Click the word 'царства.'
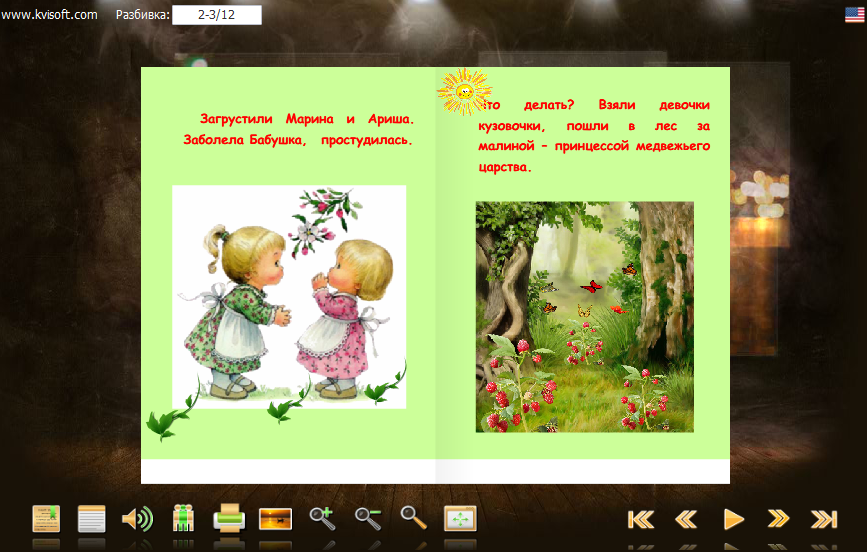Image resolution: width=867 pixels, height=552 pixels. tap(504, 167)
